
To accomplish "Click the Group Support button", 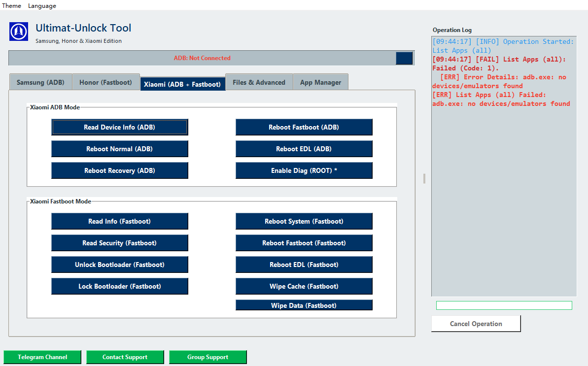I will click(x=208, y=357).
